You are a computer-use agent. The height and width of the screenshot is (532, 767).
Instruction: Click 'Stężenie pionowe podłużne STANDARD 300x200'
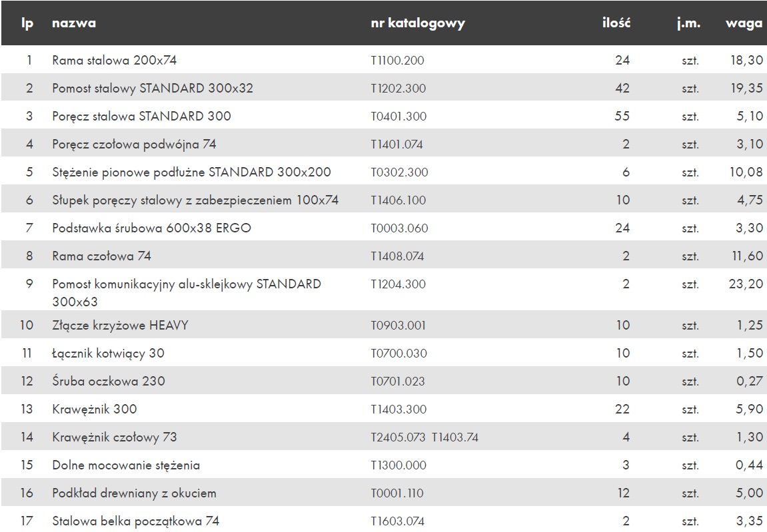click(x=191, y=172)
